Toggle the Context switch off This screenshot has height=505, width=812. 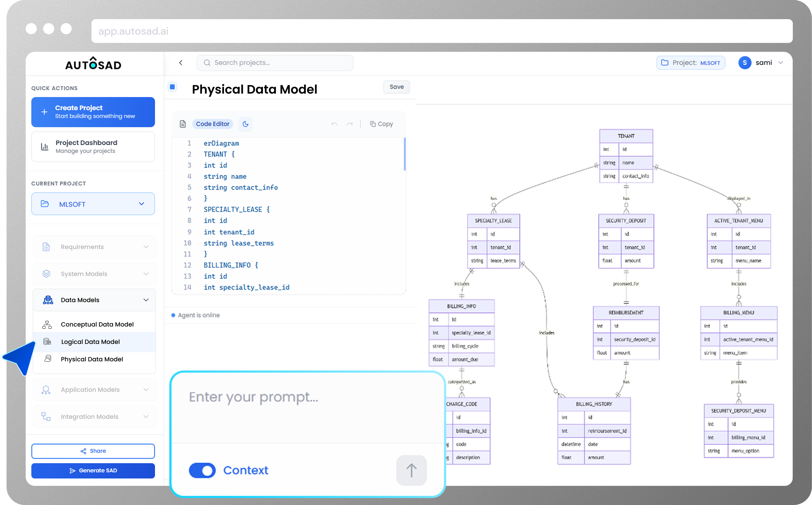[202, 470]
